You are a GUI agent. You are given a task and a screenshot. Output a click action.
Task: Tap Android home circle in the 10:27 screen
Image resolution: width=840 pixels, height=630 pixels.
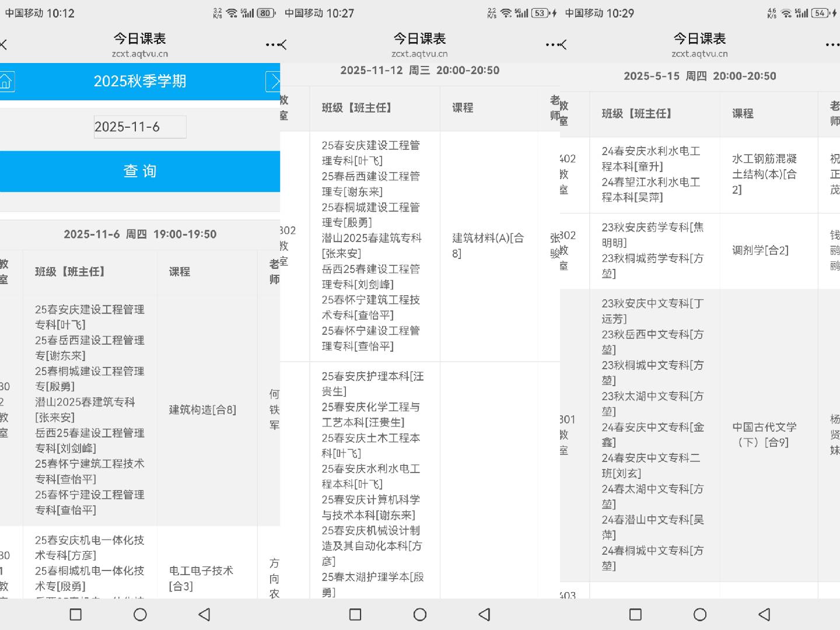pos(420,614)
